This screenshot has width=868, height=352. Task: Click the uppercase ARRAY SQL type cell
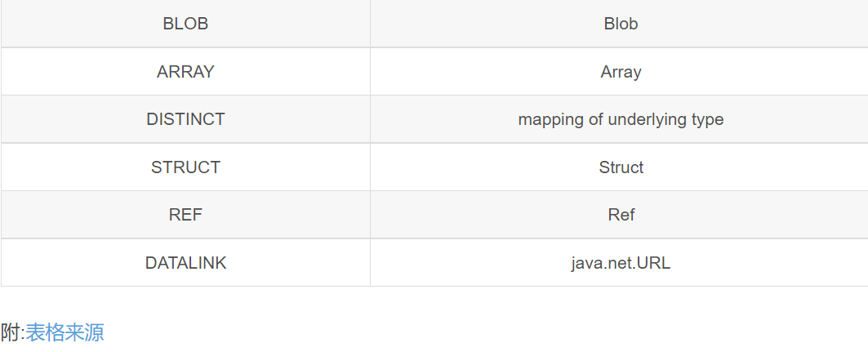click(x=185, y=72)
